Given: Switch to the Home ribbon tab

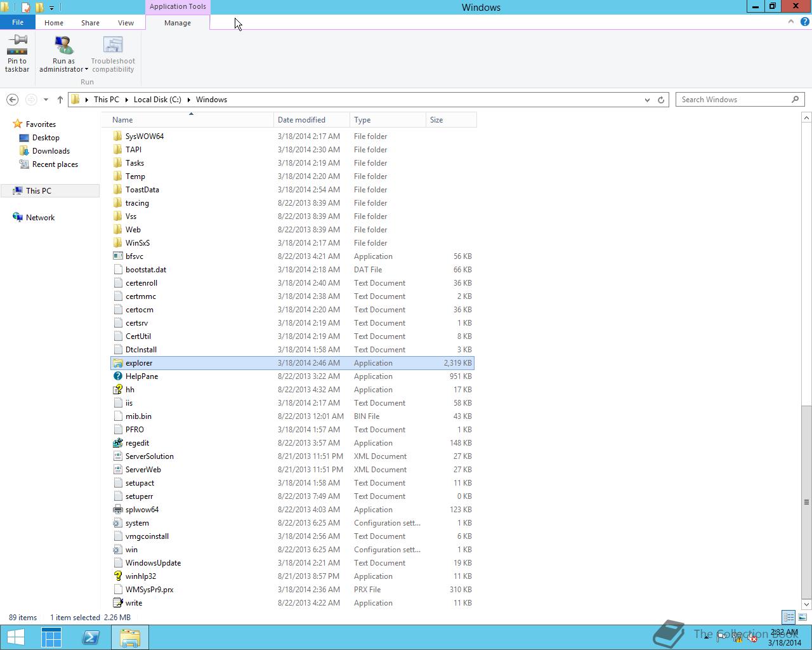Looking at the screenshot, I should (x=54, y=23).
